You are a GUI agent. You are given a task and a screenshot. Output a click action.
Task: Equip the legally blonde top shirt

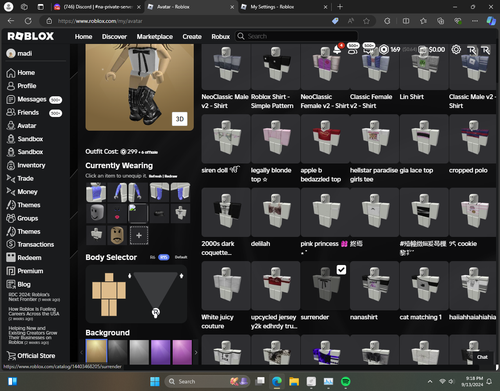(x=276, y=139)
